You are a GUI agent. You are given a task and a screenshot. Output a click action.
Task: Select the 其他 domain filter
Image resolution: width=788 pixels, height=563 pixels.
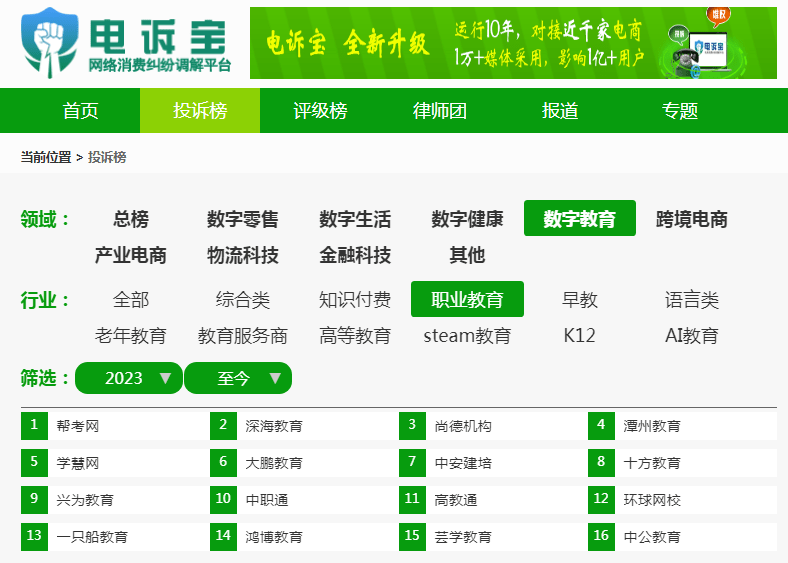pyautogui.click(x=467, y=255)
